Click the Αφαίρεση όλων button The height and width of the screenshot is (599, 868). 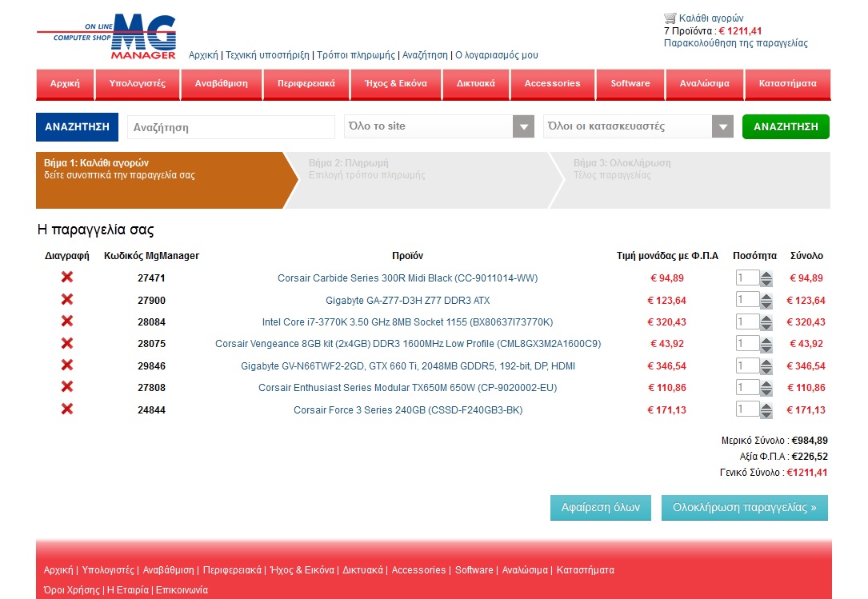pyautogui.click(x=601, y=508)
